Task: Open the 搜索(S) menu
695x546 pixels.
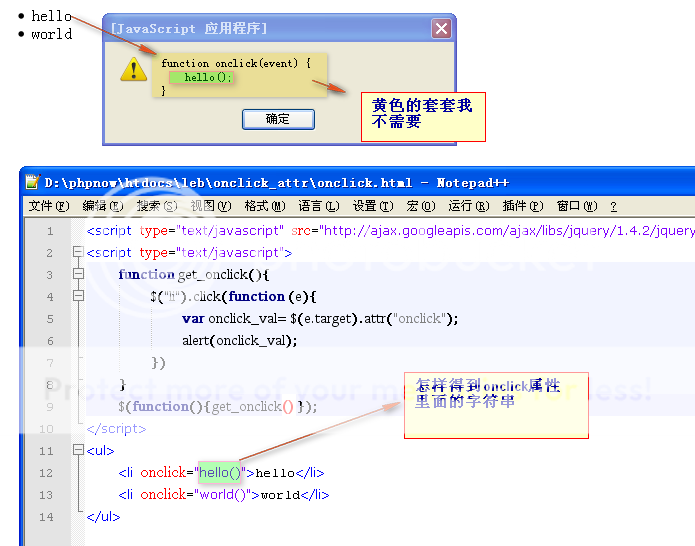Action: 157,206
